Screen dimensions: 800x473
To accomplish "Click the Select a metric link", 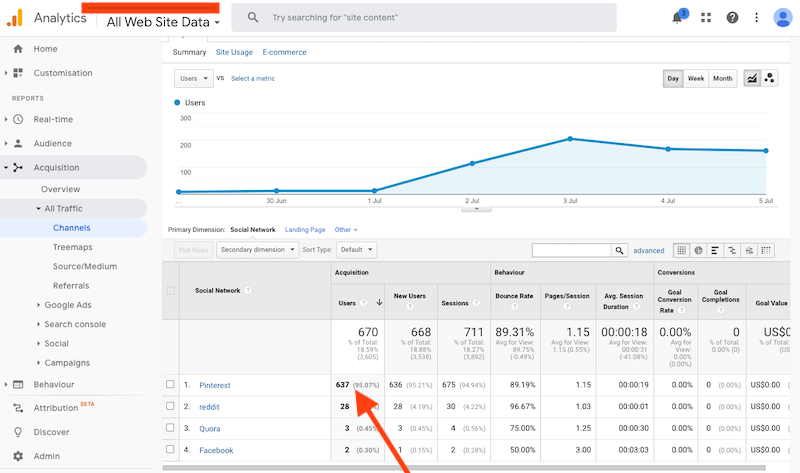I will (253, 79).
